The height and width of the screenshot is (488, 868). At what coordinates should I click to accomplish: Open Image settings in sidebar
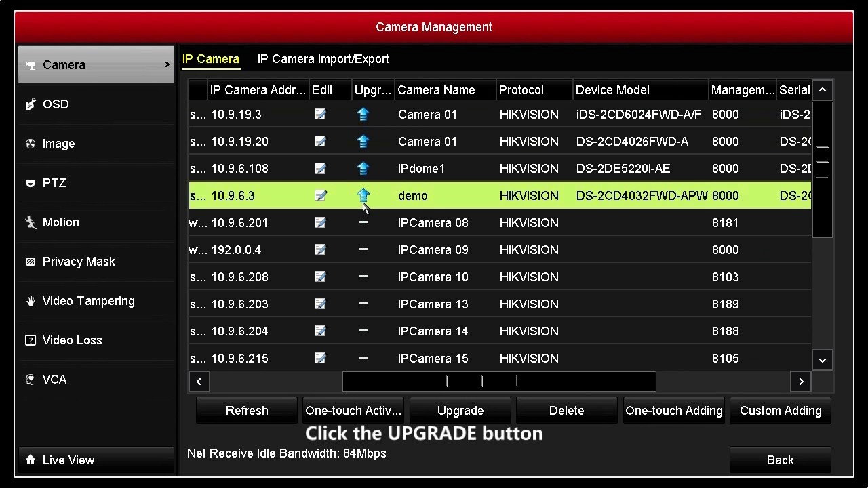(96, 144)
